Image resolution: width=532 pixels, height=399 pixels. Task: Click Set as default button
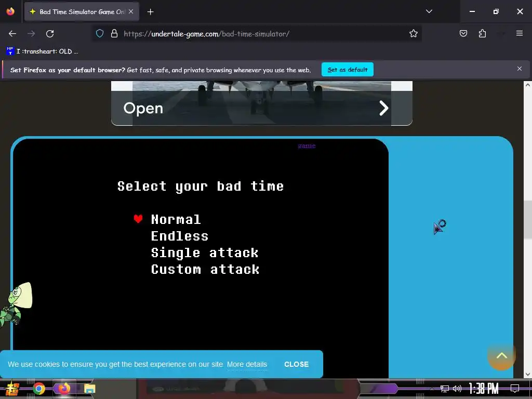pos(348,70)
